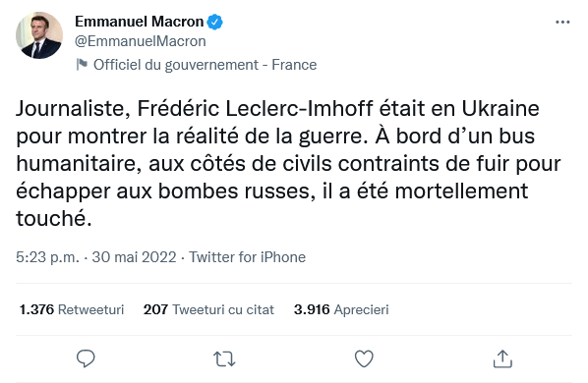Click the Twitter for iPhone source link
The width and height of the screenshot is (588, 383).
(247, 257)
